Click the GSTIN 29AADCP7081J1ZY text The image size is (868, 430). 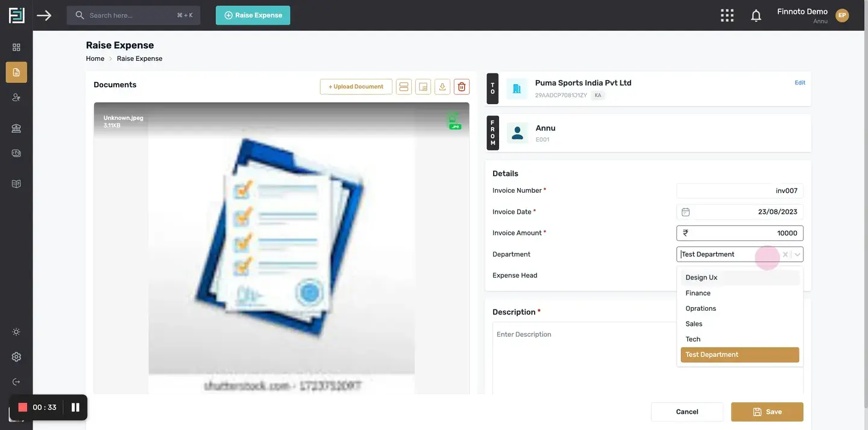point(561,96)
